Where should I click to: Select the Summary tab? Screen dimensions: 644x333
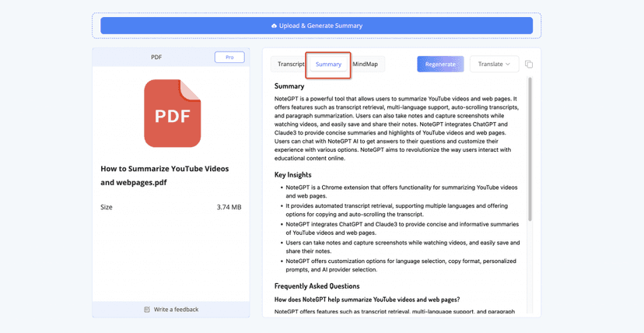point(328,64)
